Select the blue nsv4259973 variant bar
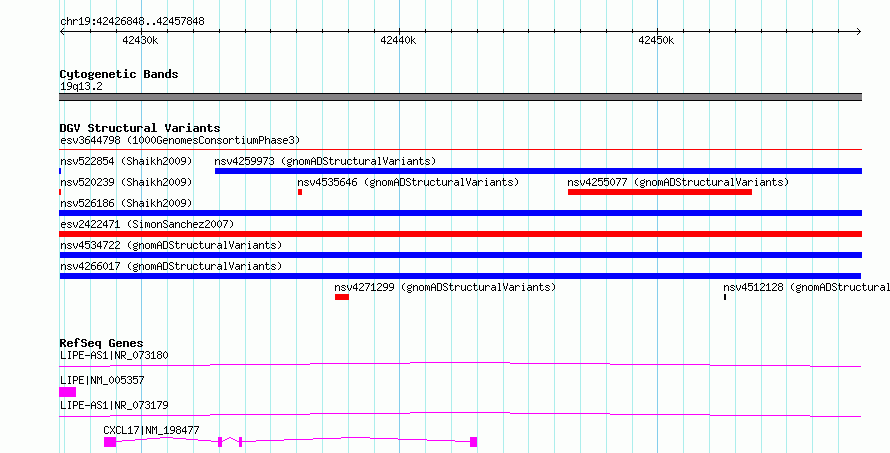The width and height of the screenshot is (890, 453). (x=538, y=171)
